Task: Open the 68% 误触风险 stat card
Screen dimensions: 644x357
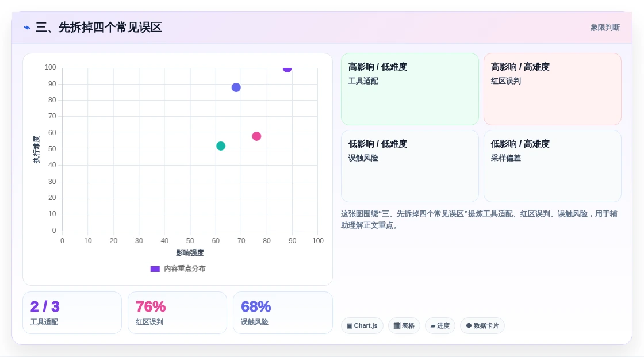Action: 282,313
